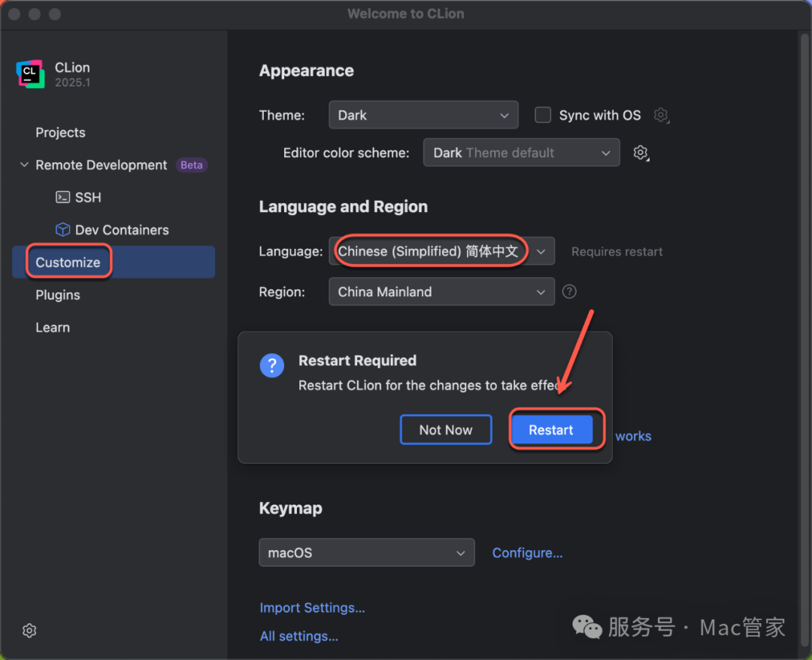Image resolution: width=812 pixels, height=660 pixels.
Task: Open the Region dropdown showing China Mainland
Action: 441,292
